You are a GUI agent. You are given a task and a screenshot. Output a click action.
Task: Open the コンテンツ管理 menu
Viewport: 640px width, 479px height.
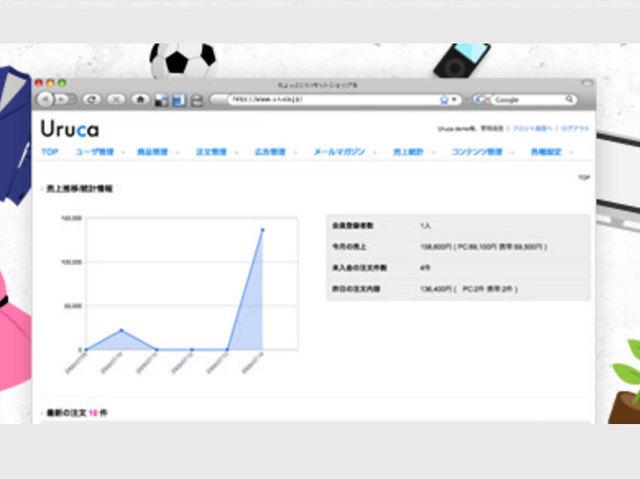click(476, 152)
